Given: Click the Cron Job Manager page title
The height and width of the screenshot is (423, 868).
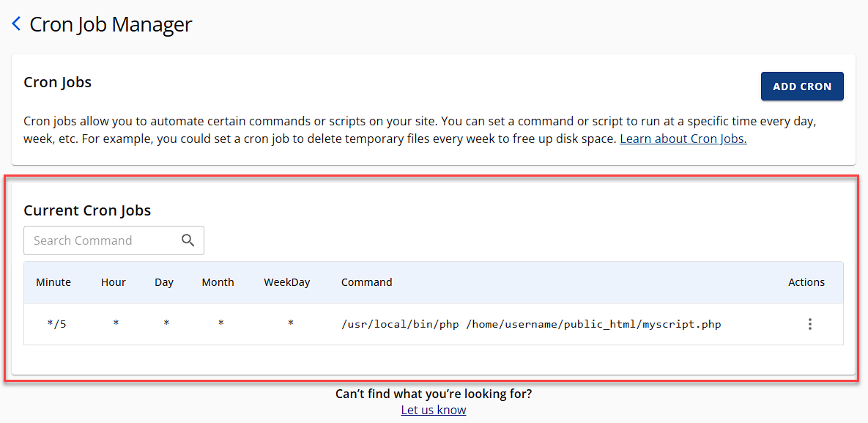Looking at the screenshot, I should (111, 24).
